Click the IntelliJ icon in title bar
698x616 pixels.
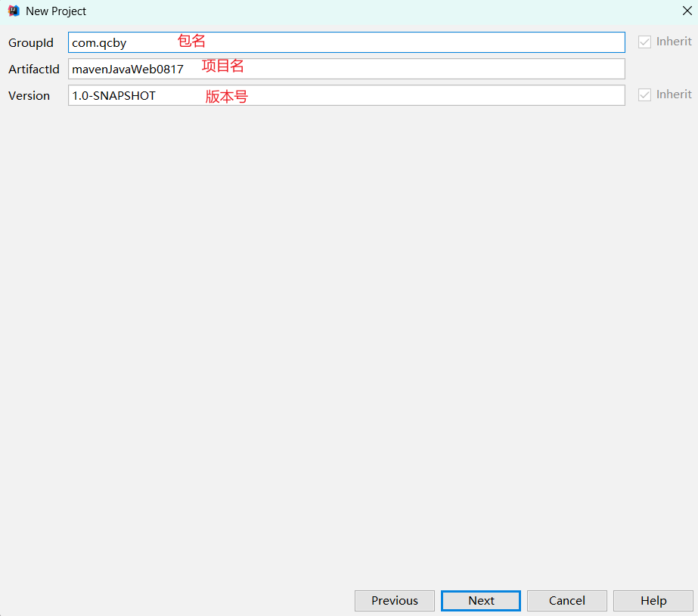pyautogui.click(x=14, y=11)
